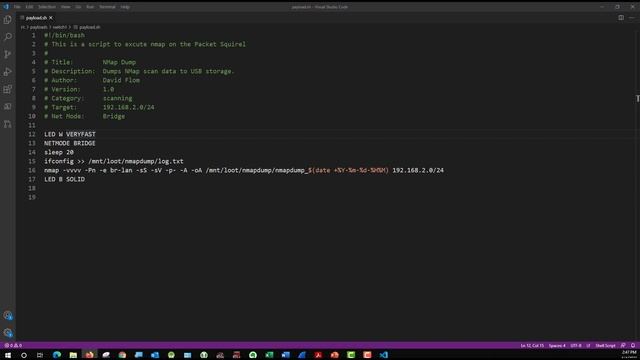Click errors and warnings count in status bar
The width and height of the screenshot is (640, 360).
(13, 346)
